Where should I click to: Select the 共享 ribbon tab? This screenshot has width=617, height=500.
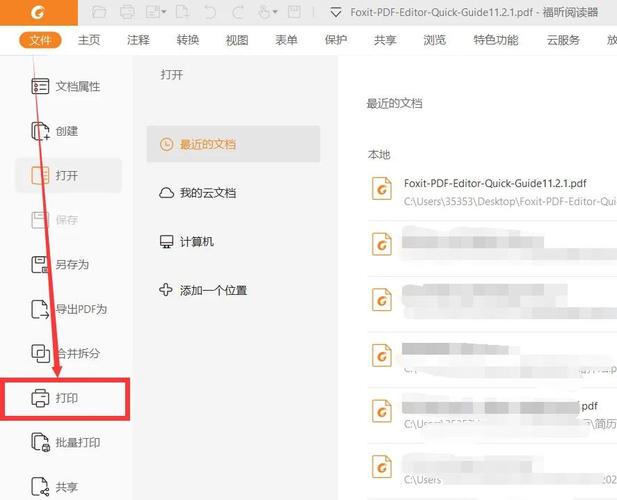(385, 40)
